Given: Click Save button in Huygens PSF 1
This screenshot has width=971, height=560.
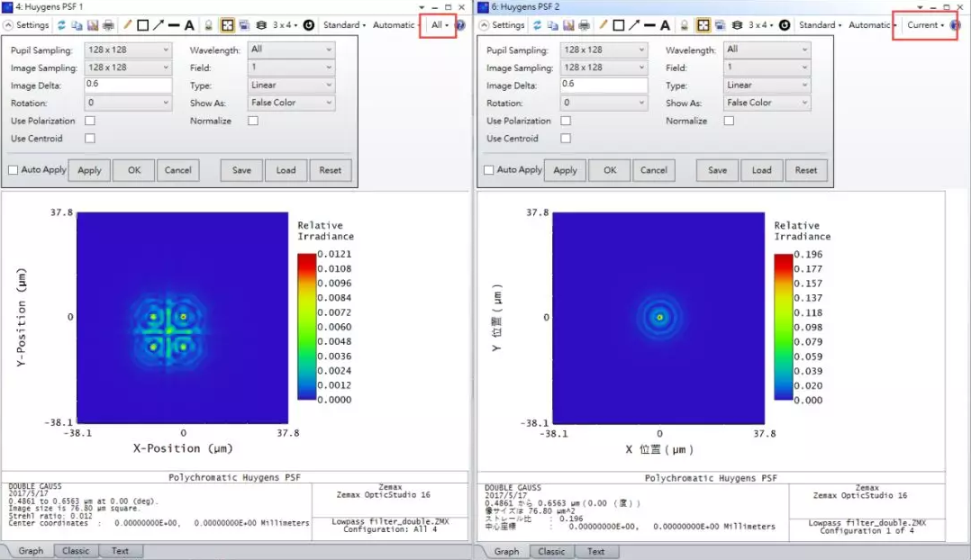Looking at the screenshot, I should click(x=241, y=170).
